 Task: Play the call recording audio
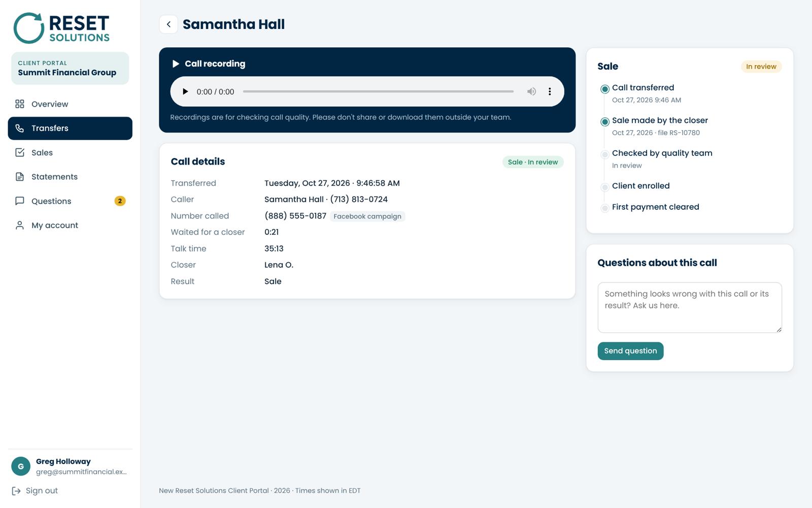point(185,91)
